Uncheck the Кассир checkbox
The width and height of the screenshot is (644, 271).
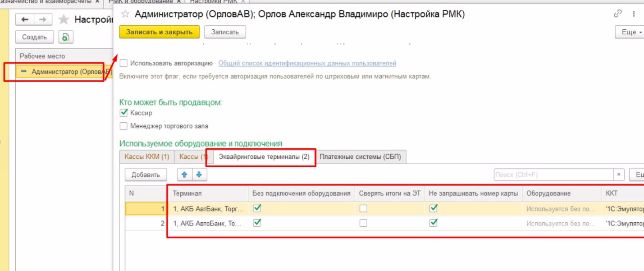(x=123, y=113)
